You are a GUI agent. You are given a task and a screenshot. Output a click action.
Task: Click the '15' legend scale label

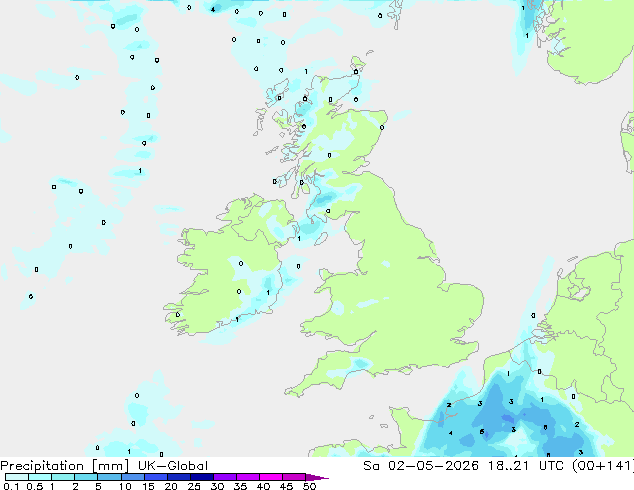point(148,486)
